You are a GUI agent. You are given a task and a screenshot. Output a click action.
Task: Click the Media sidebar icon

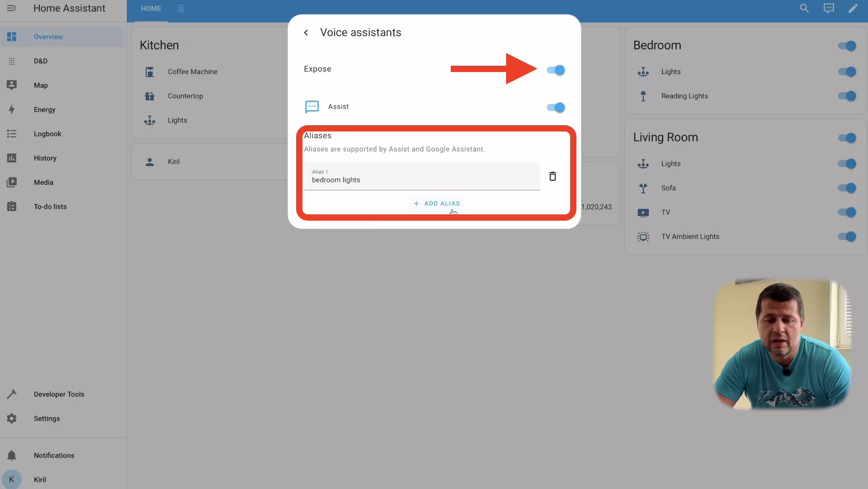click(x=12, y=183)
